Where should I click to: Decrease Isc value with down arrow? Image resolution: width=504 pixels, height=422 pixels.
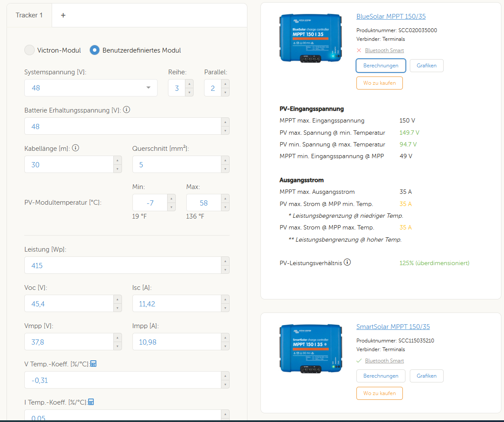[x=225, y=308]
